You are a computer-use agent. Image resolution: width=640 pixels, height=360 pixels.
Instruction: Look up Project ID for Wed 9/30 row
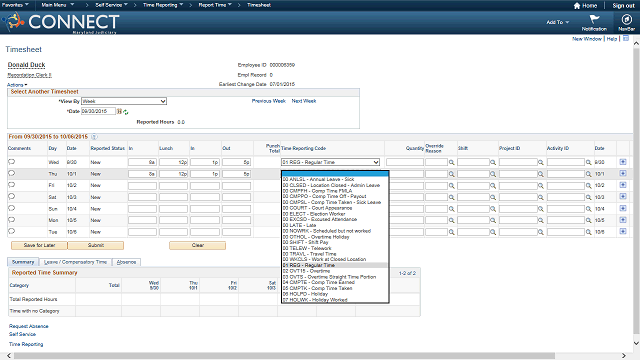541,162
